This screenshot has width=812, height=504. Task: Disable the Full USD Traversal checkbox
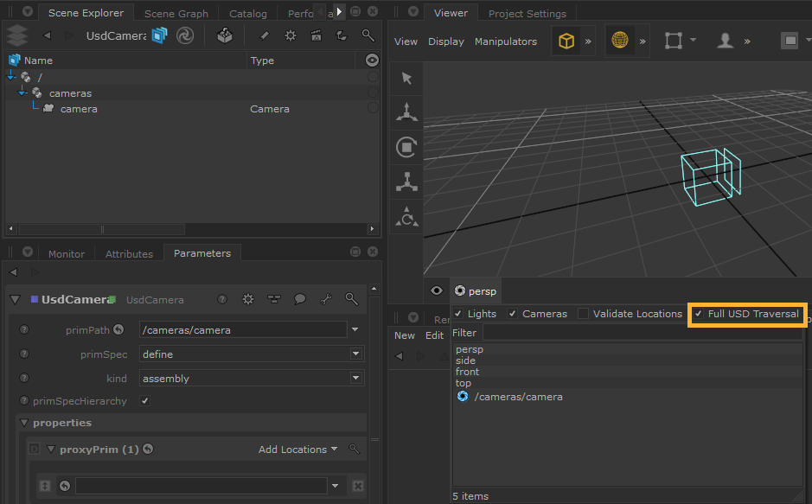click(699, 314)
